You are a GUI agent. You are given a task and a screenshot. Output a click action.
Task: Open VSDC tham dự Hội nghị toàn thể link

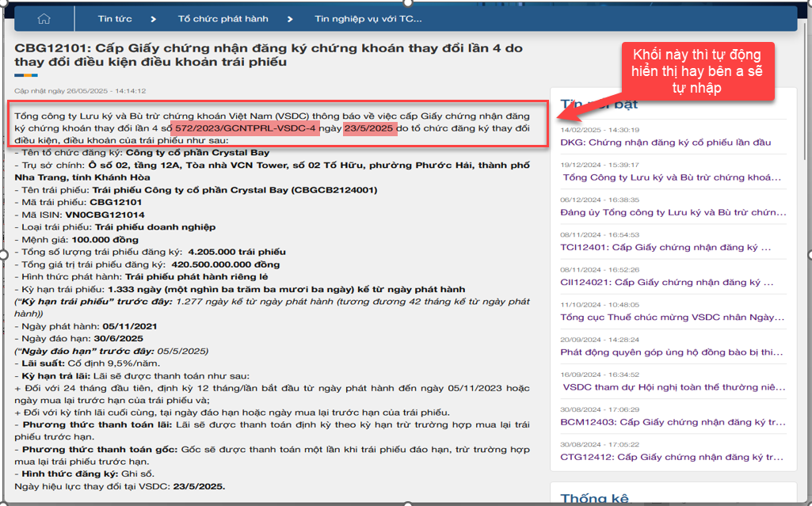[x=673, y=387]
